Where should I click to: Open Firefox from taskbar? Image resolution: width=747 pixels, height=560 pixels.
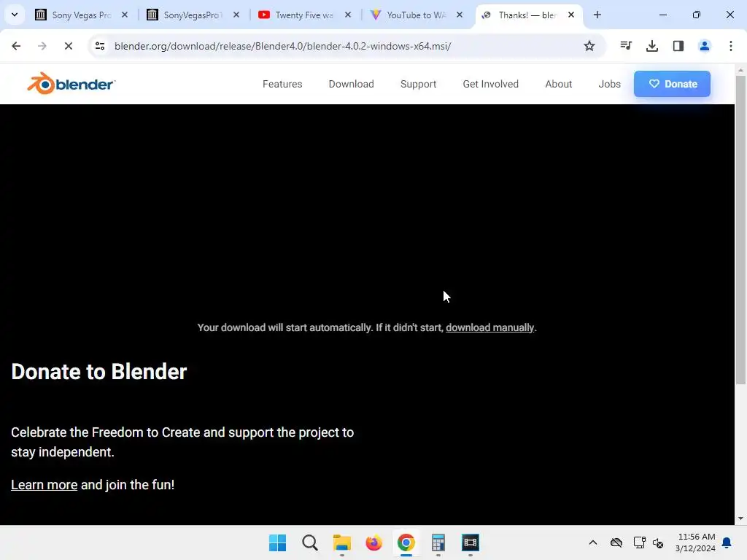[x=374, y=542]
